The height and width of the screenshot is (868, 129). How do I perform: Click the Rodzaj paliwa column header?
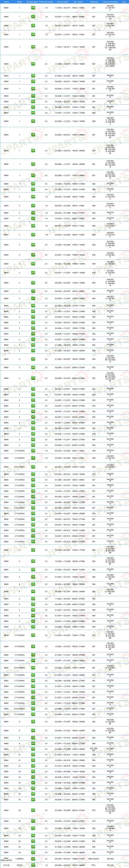tap(32, 2)
